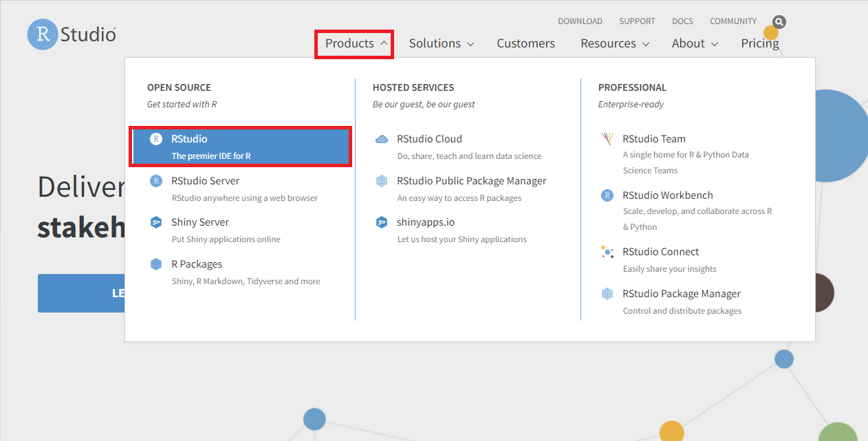Click the R Packages hexagon icon
The image size is (868, 441).
(156, 264)
